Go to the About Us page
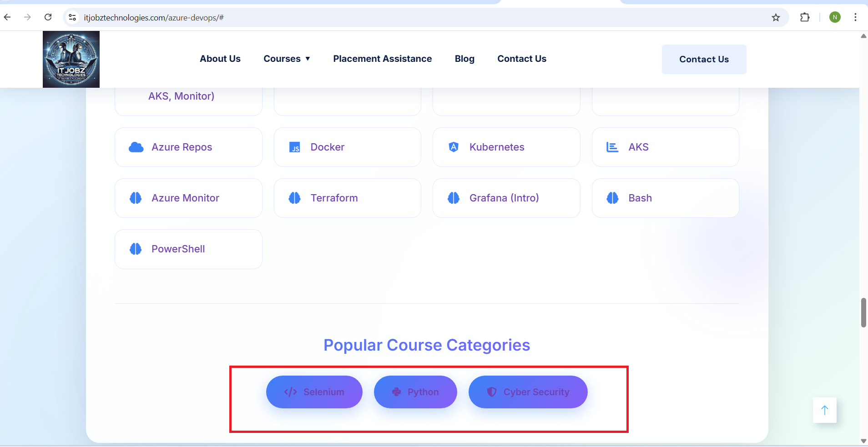 click(x=220, y=59)
